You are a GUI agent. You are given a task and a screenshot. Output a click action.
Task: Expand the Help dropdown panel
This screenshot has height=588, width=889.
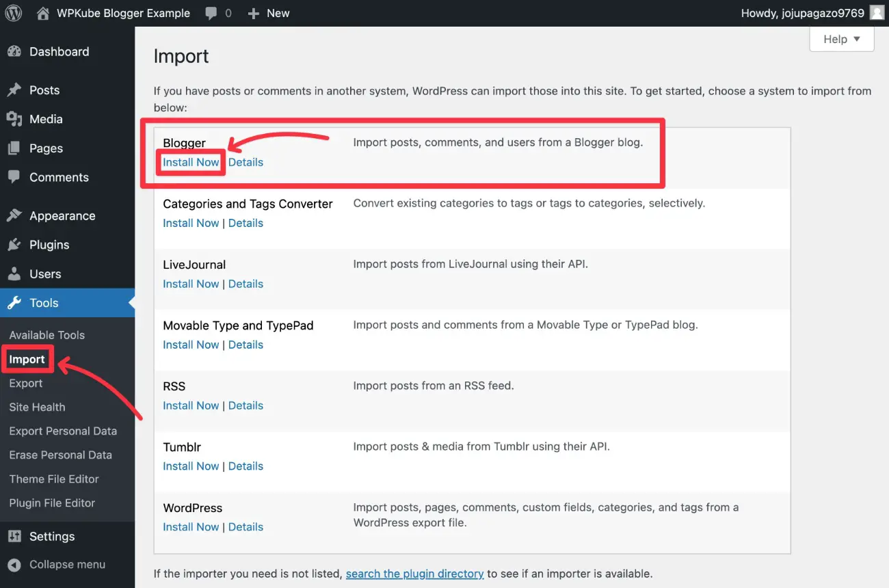pos(841,39)
